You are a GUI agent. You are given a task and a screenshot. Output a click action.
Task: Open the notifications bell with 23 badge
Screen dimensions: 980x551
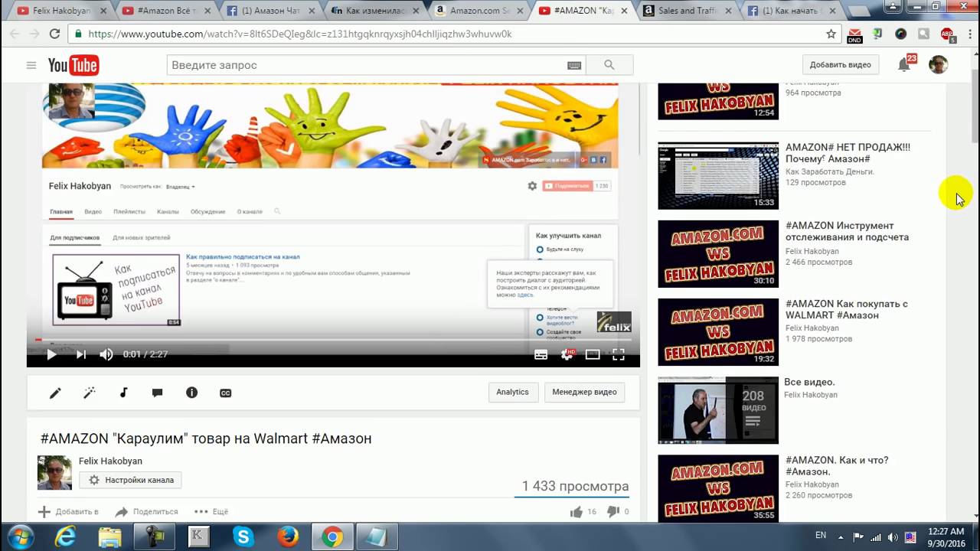click(x=904, y=65)
